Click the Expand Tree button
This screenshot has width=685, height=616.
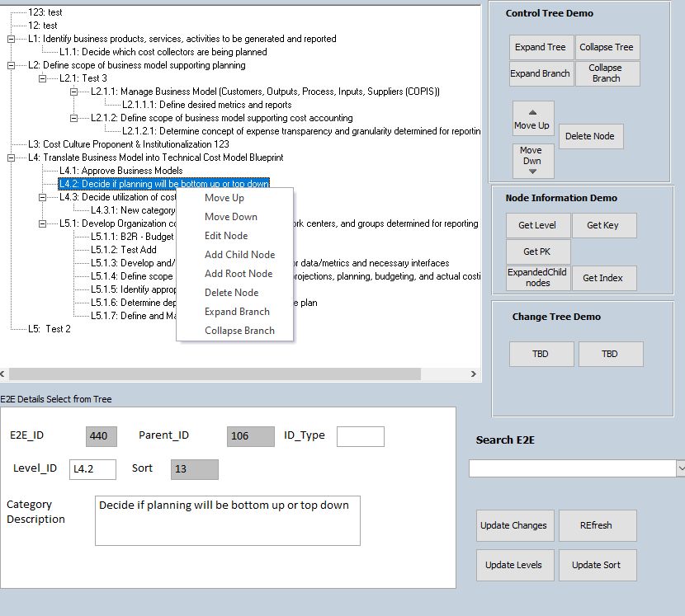(541, 47)
